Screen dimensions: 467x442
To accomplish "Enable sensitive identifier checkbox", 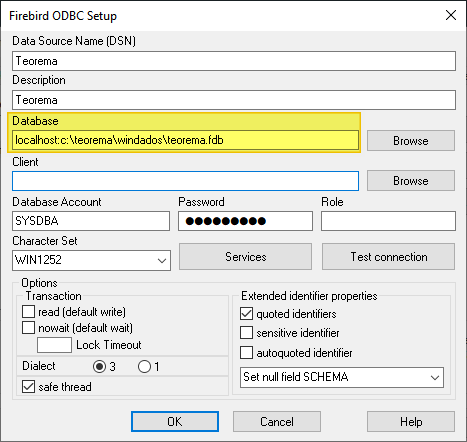I will point(246,333).
